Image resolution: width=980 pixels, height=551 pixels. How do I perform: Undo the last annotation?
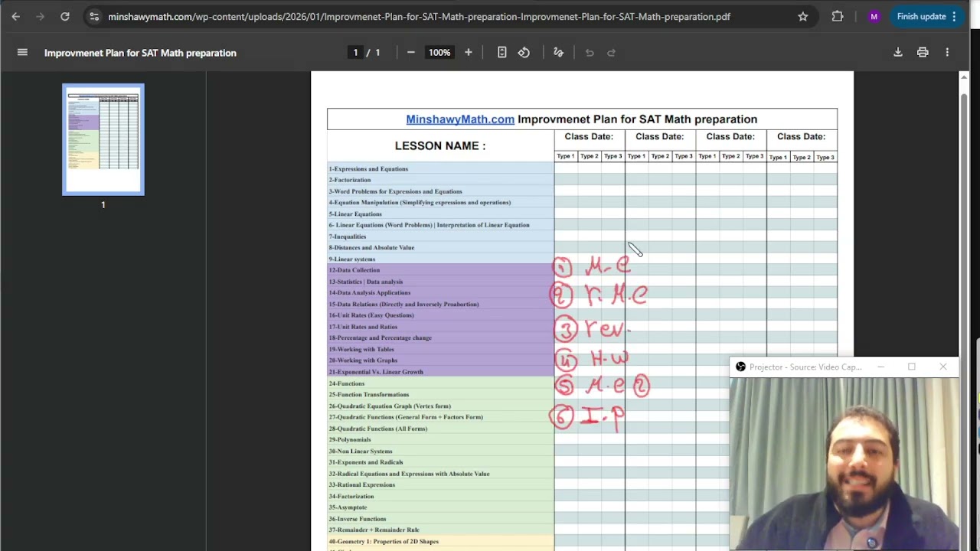(590, 53)
